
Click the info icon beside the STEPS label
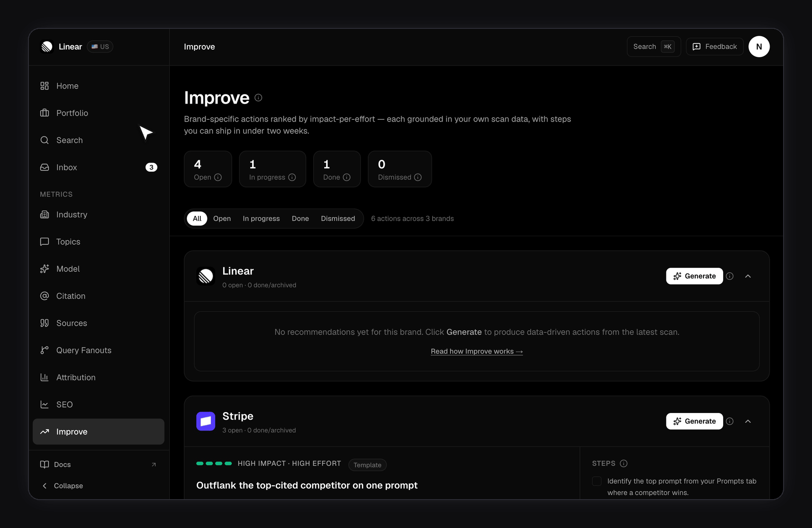click(624, 463)
